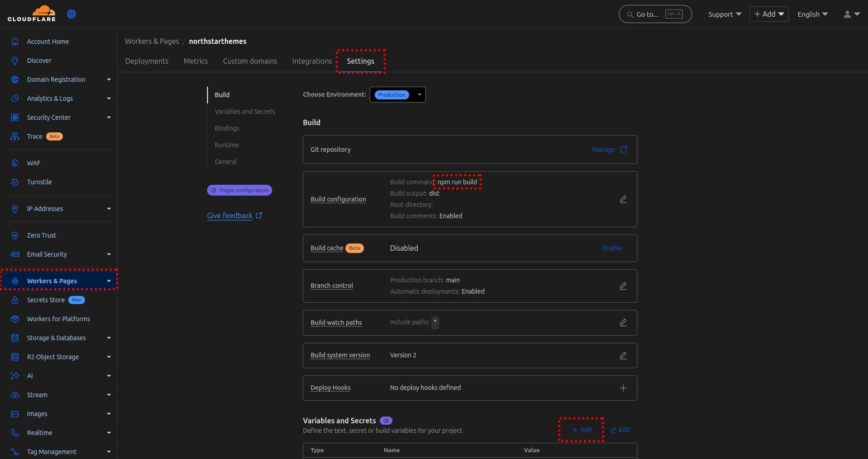This screenshot has width=868, height=459.
Task: Click the Discover lightbulb icon
Action: pos(15,61)
